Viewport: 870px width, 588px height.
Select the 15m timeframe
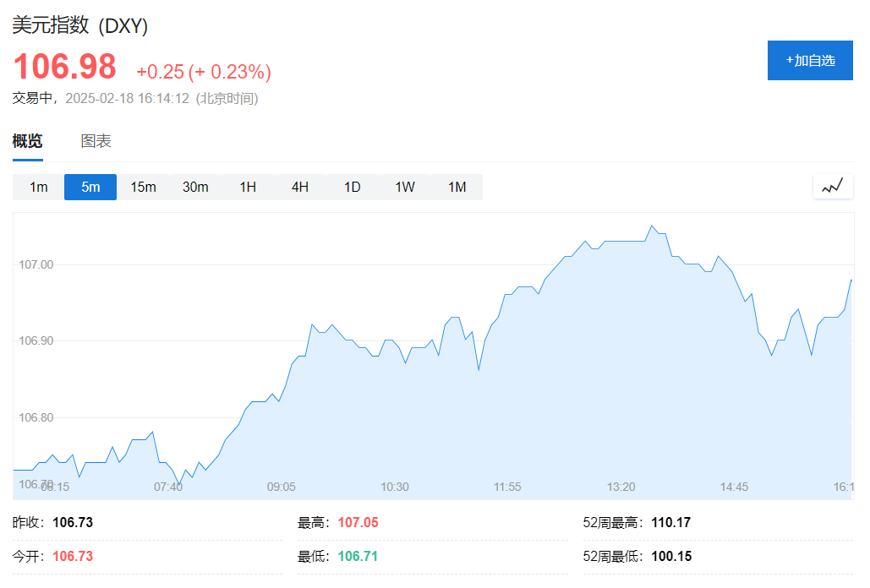(142, 187)
